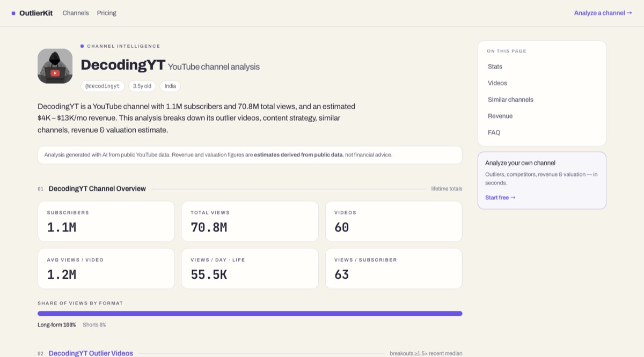Viewport: 644px width, 357px height.
Task: Open the Channels nav item
Action: (76, 13)
